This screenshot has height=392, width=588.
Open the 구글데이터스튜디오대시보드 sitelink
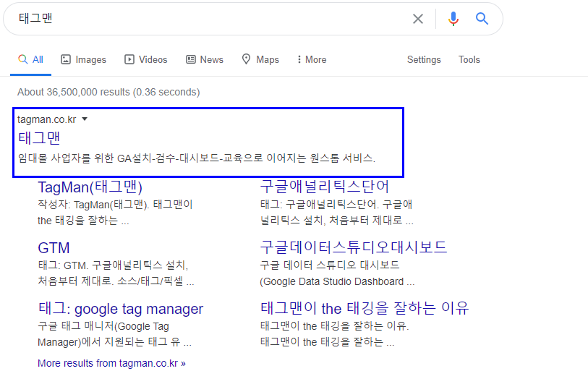354,247
